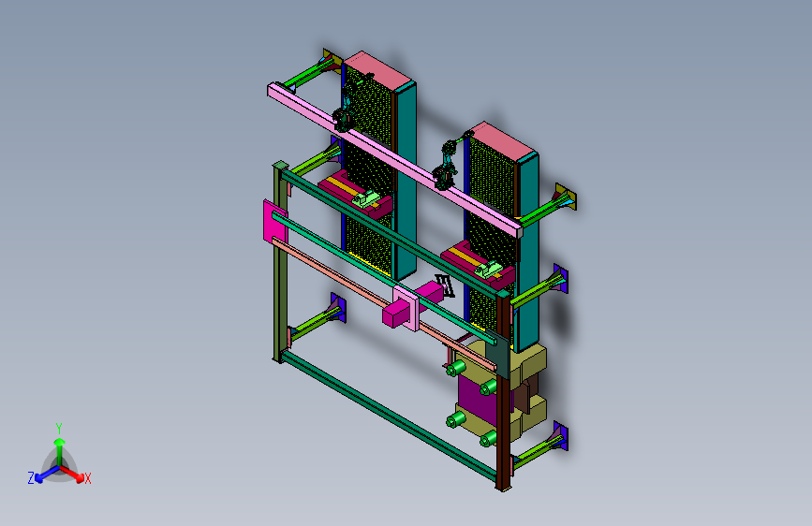
Task: Select the brown vertical frame post at the right
Action: tap(503, 391)
